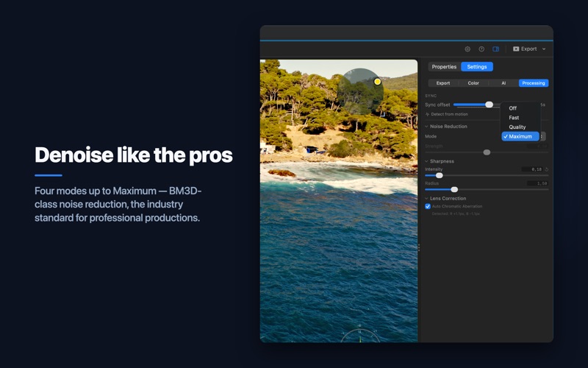The width and height of the screenshot is (588, 368).
Task: Click the Intensity slider handle
Action: tap(439, 175)
